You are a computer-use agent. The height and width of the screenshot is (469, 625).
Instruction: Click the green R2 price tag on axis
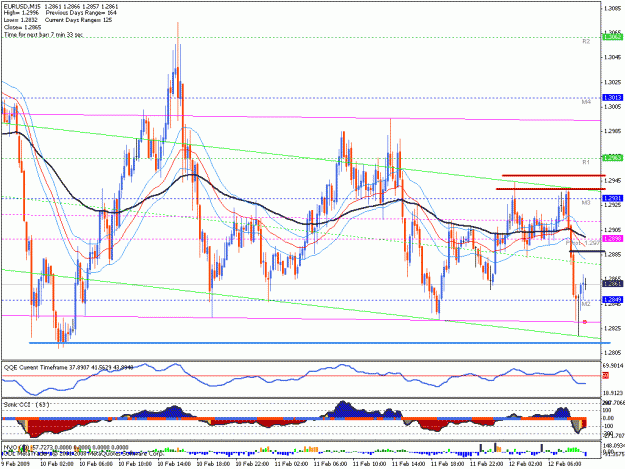coord(613,37)
